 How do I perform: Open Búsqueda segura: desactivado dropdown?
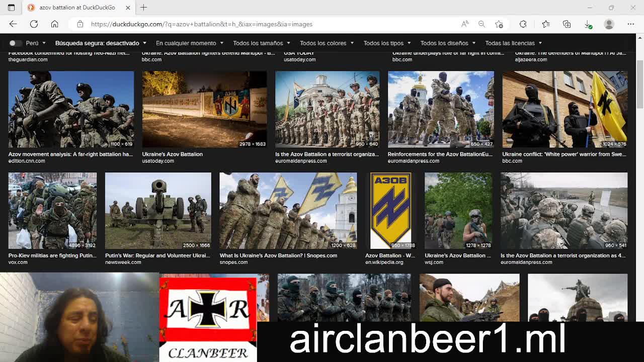click(101, 43)
